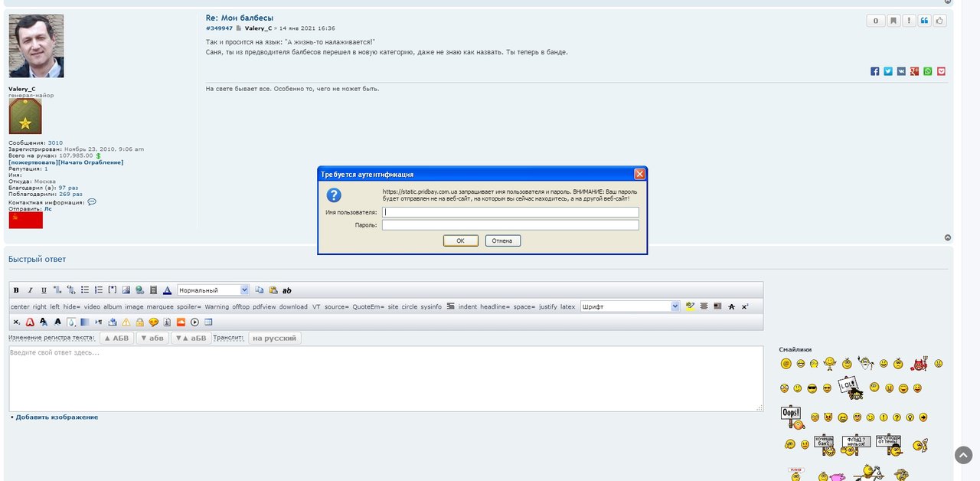Open the Шрифт font family dropdown
The height and width of the screenshot is (481, 980).
[x=629, y=306]
